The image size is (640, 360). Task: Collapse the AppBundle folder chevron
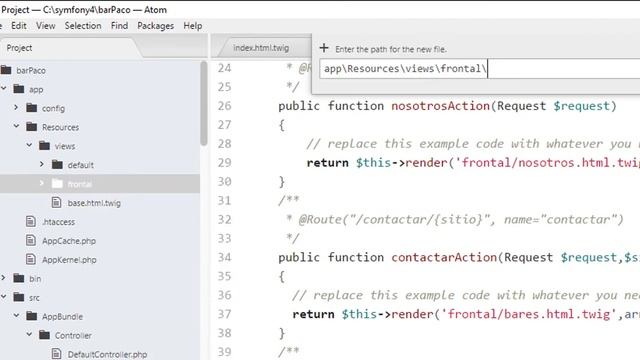16,315
